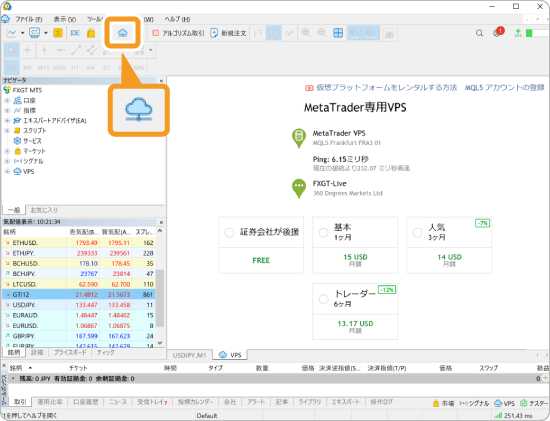Expand the エキスパートアドバイザ(EA) tree node
The image size is (550, 421).
(7, 120)
